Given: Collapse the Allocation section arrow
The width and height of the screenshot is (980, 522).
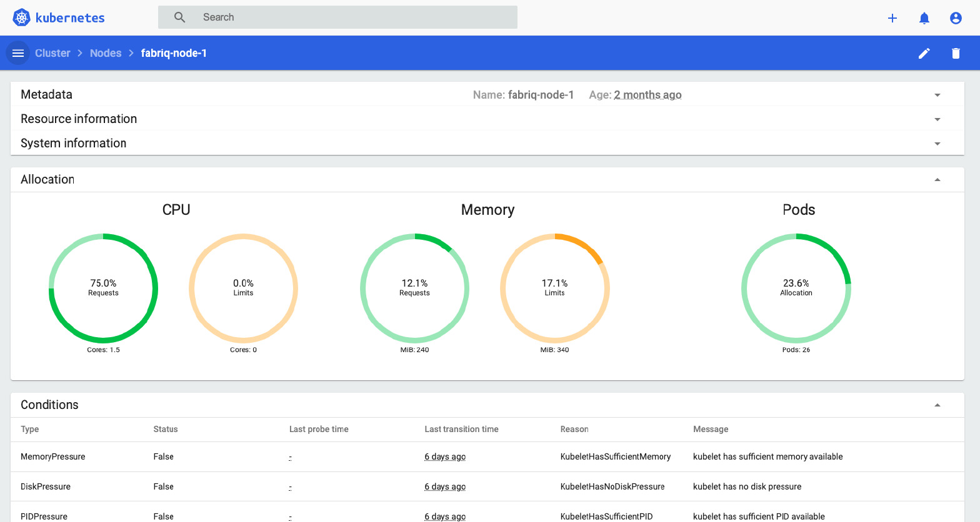Looking at the screenshot, I should [x=937, y=180].
